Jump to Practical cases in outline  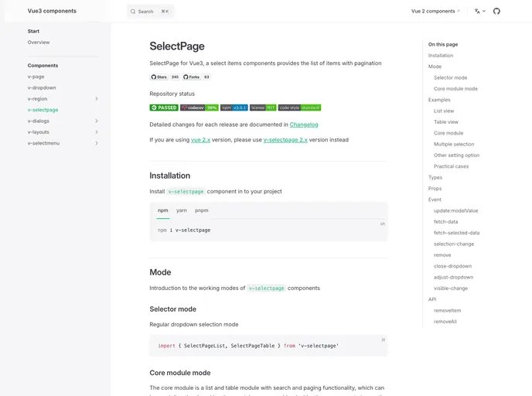pos(451,166)
